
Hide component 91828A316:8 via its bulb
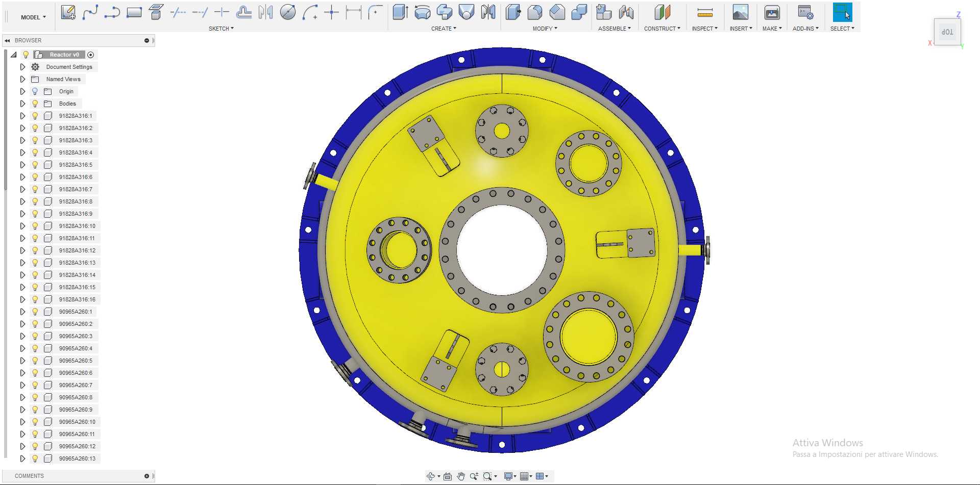click(x=35, y=201)
